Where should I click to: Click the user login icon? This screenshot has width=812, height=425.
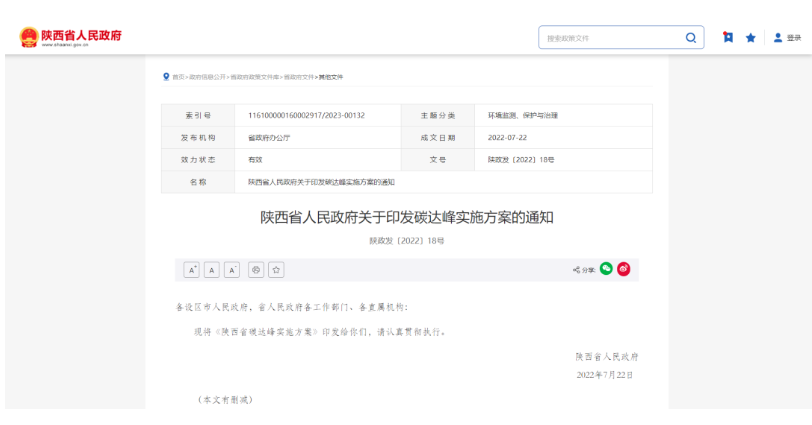(778, 38)
